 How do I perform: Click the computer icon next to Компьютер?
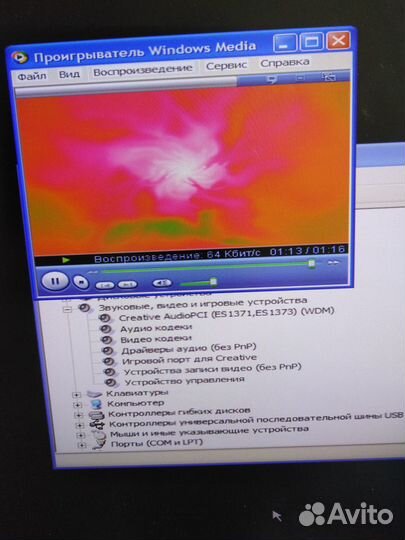click(x=95, y=404)
